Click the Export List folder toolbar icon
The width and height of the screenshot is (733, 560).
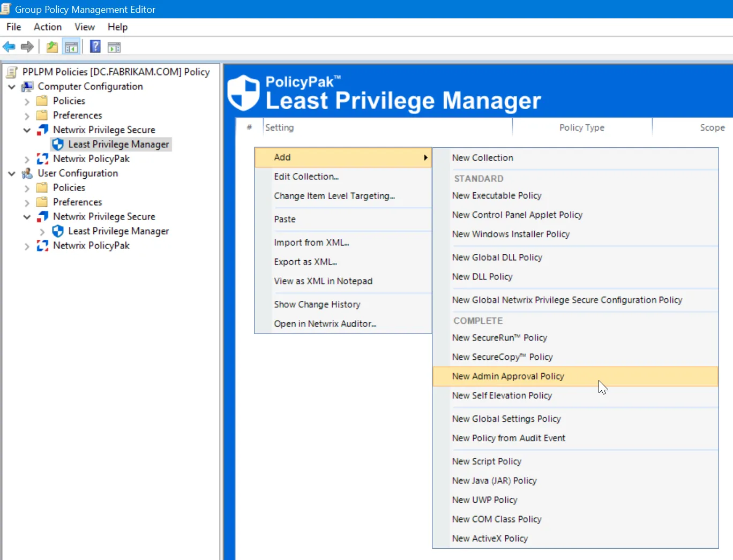51,47
